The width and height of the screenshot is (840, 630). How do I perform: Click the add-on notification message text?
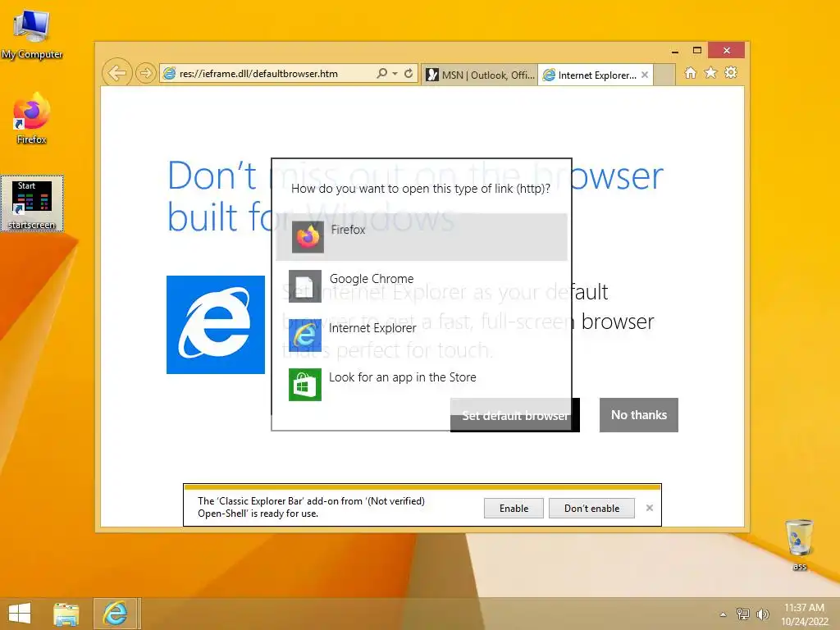[x=311, y=507]
